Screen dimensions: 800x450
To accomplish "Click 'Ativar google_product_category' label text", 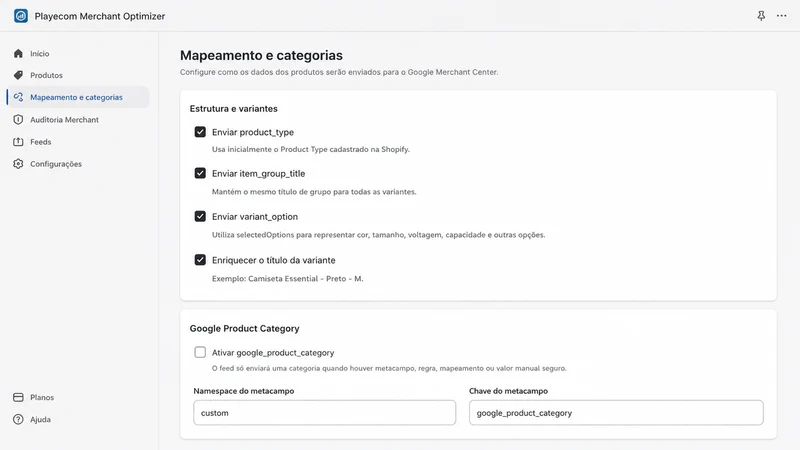I will pos(273,353).
